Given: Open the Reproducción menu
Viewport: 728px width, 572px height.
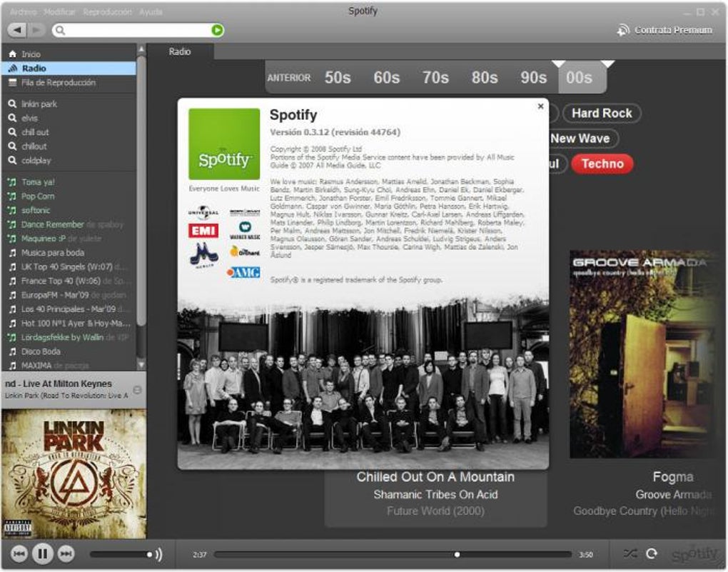Looking at the screenshot, I should [108, 11].
